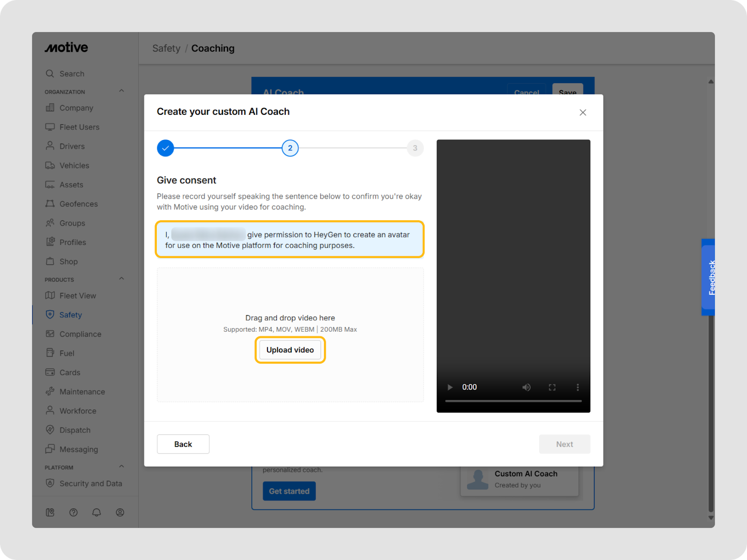Open the notifications bell icon
This screenshot has height=560, width=747.
coord(97,512)
